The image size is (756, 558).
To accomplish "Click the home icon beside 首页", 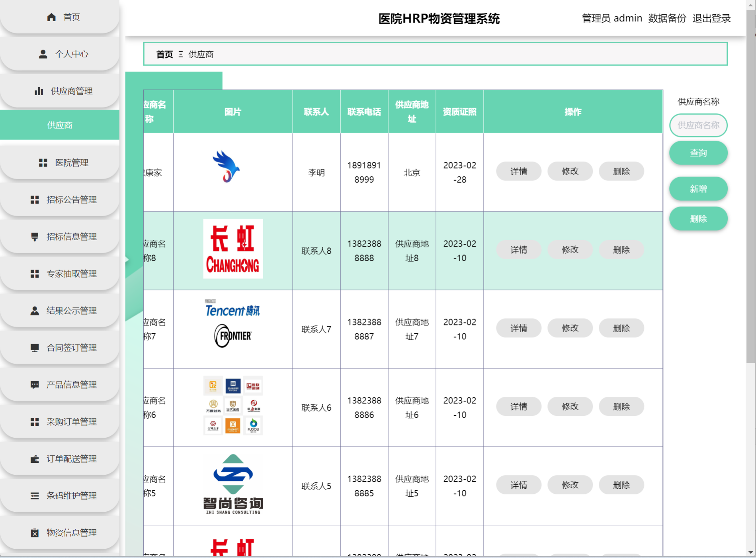I will pyautogui.click(x=51, y=17).
